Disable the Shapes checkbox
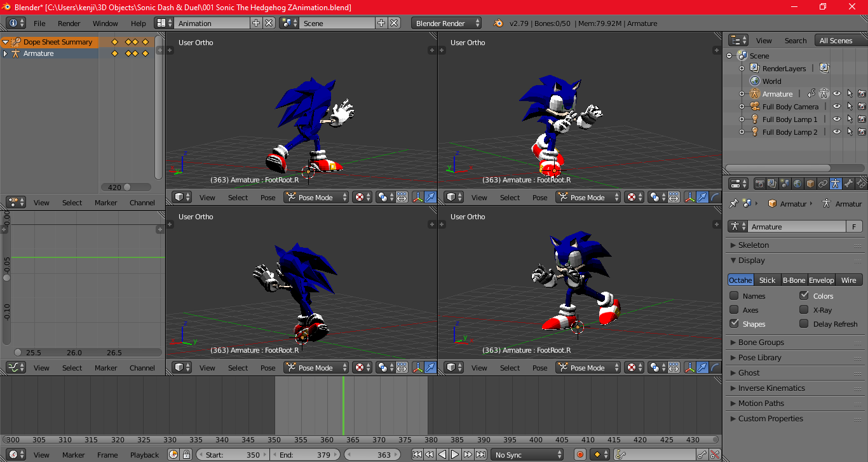Viewport: 868px width, 462px height. click(734, 323)
